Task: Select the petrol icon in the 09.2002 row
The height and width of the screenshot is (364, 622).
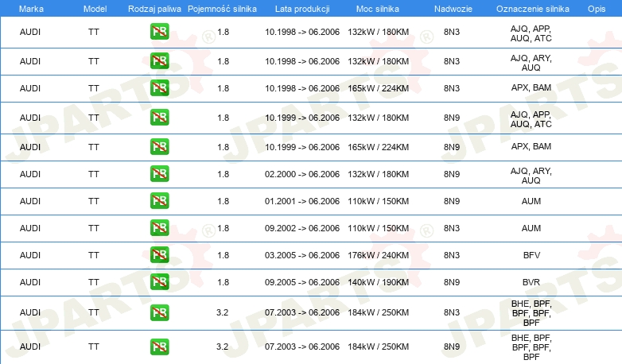Action: (x=159, y=227)
